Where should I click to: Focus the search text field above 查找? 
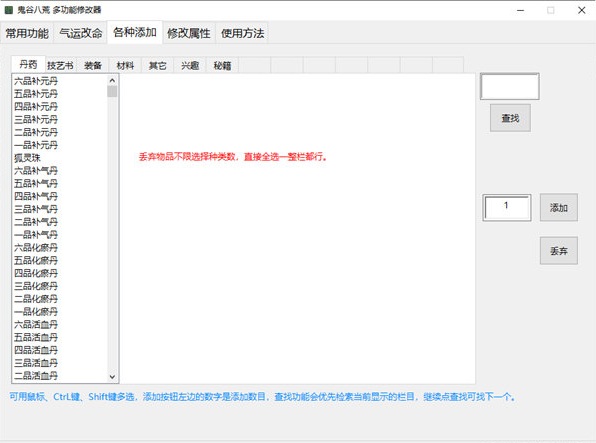coord(510,86)
